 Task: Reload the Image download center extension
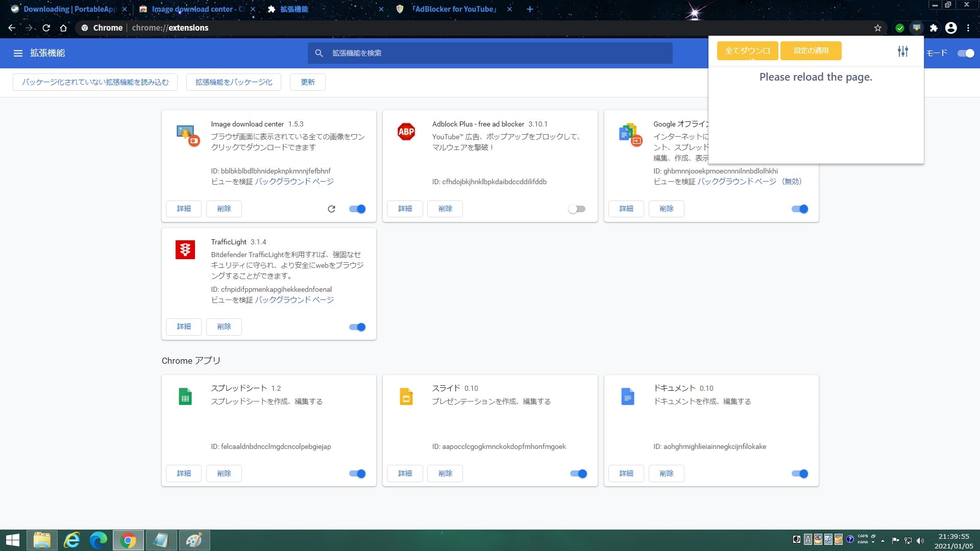pos(331,209)
